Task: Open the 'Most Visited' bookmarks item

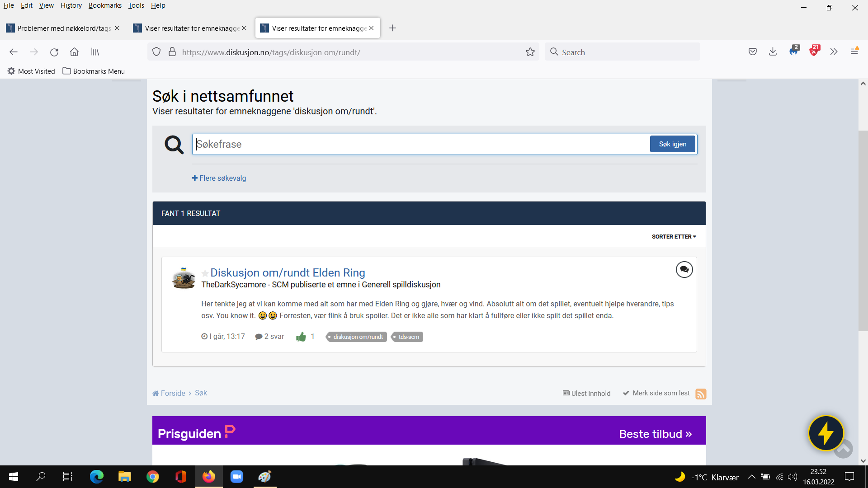Action: (31, 71)
